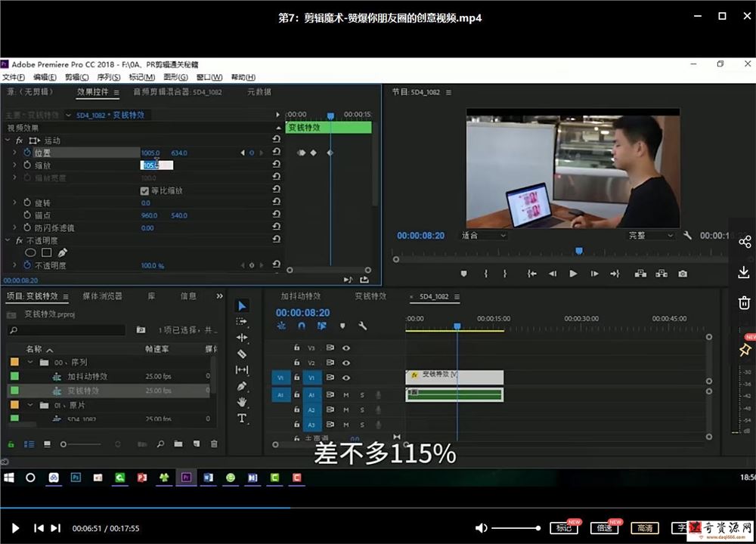Select the Slip tool

[242, 369]
